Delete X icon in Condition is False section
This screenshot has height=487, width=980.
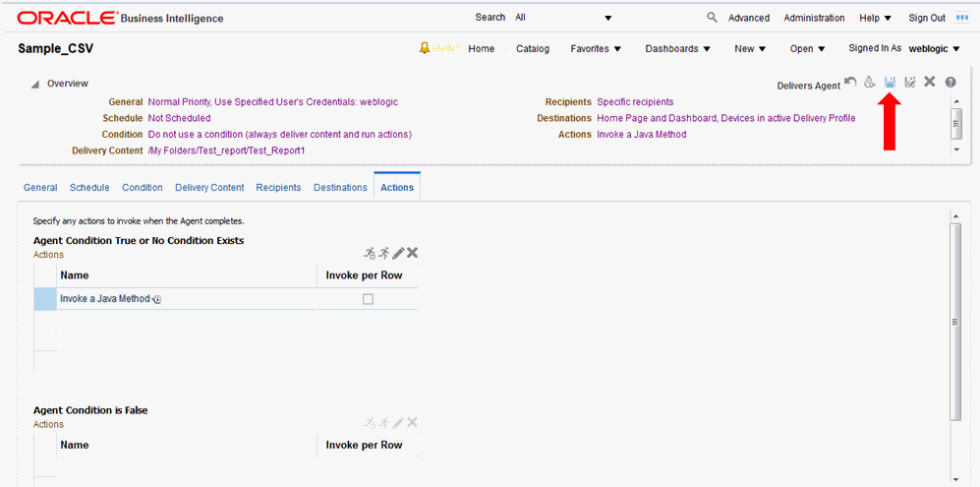(x=413, y=422)
